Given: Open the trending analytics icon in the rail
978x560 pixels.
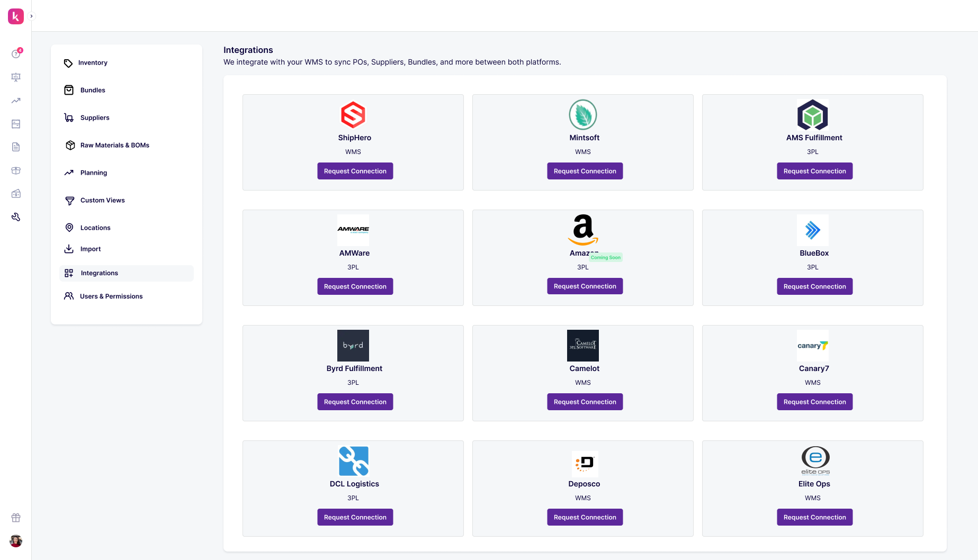Looking at the screenshot, I should coord(16,101).
